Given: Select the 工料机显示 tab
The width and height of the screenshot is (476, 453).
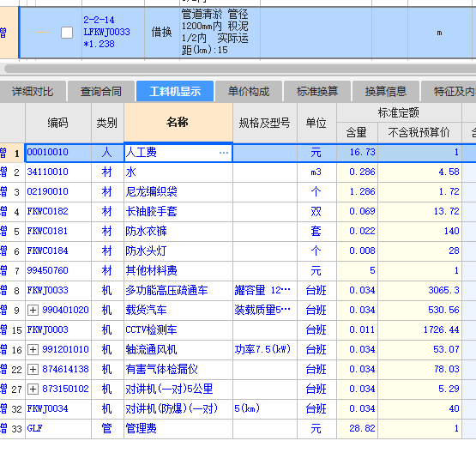Looking at the screenshot, I should coord(175,92).
